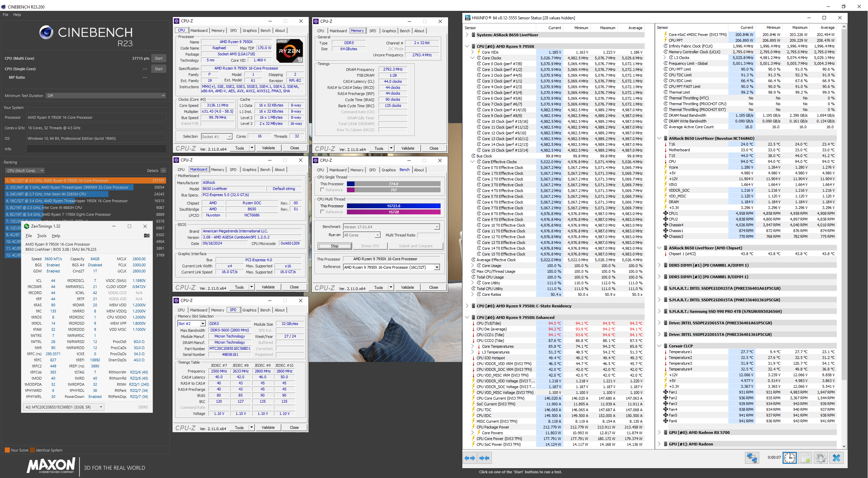The height and width of the screenshot is (478, 868).
Task: Reset the HWiNFO clock timer button
Action: coord(790,458)
